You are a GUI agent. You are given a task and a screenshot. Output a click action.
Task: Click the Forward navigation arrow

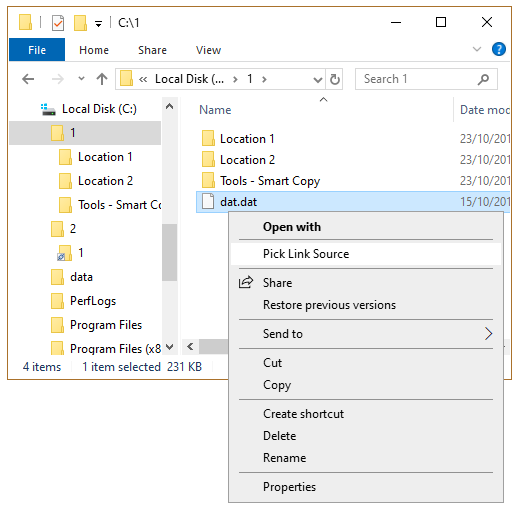tap(58, 79)
